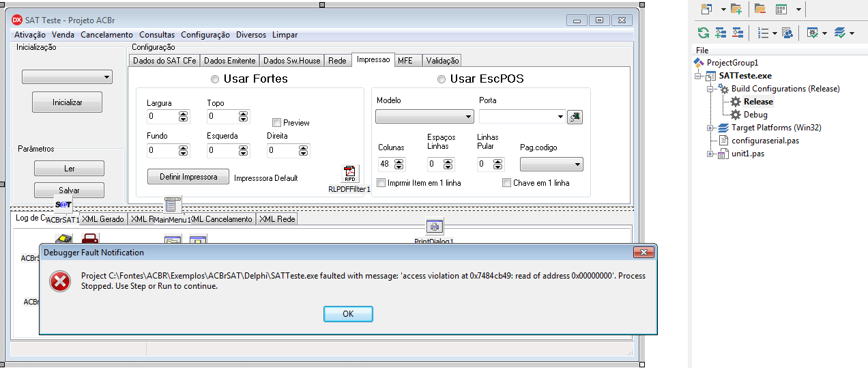Select the Usar EscPOS radio button
Viewport: 868px width, 368px height.
[x=442, y=79]
